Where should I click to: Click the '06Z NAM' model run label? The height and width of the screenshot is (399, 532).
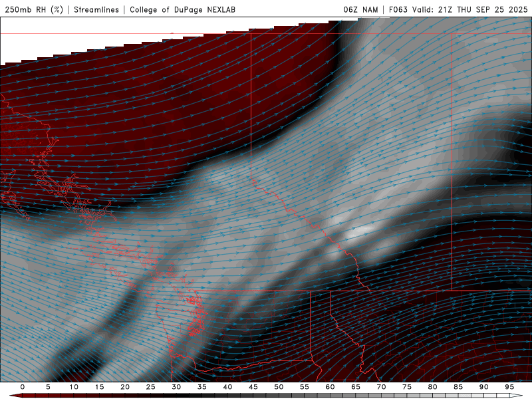tap(360, 9)
